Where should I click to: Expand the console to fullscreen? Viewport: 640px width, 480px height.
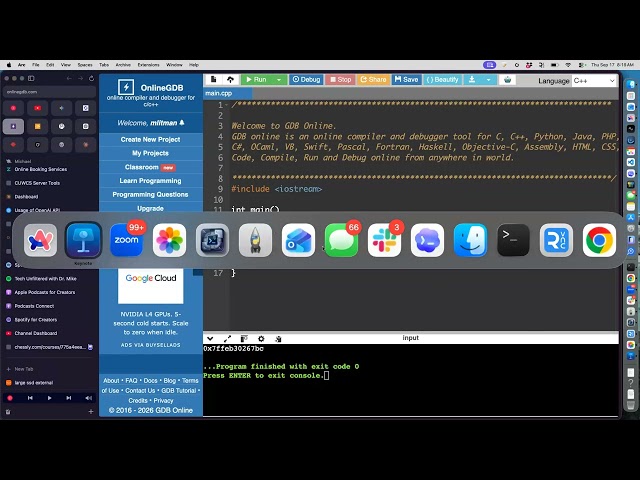click(227, 338)
